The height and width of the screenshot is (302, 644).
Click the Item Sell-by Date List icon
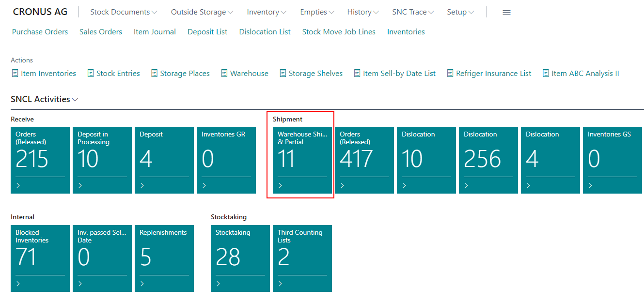tap(357, 74)
